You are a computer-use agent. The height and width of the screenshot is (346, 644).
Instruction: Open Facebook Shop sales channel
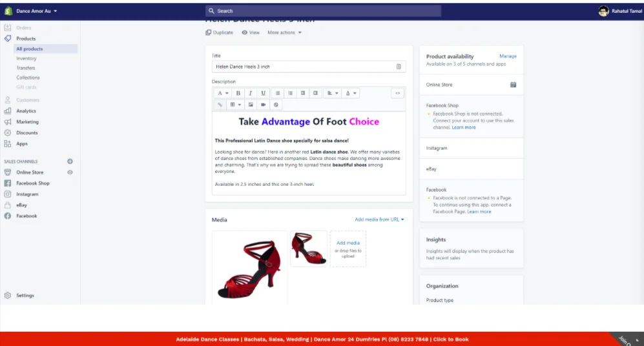coord(33,183)
